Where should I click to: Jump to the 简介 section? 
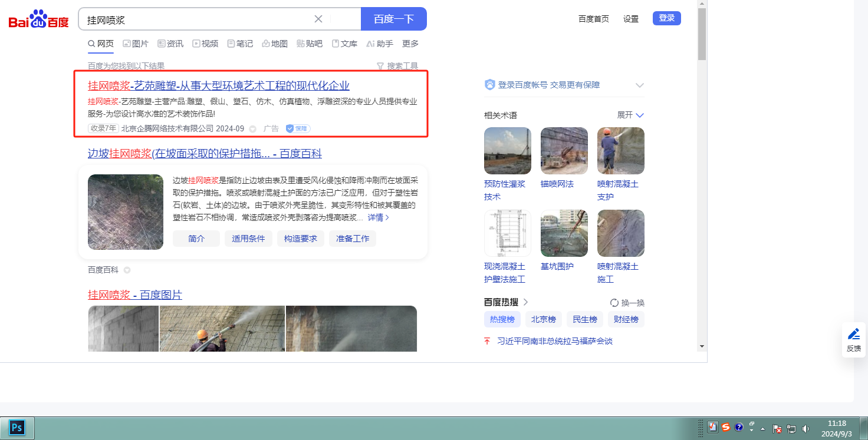coord(196,239)
